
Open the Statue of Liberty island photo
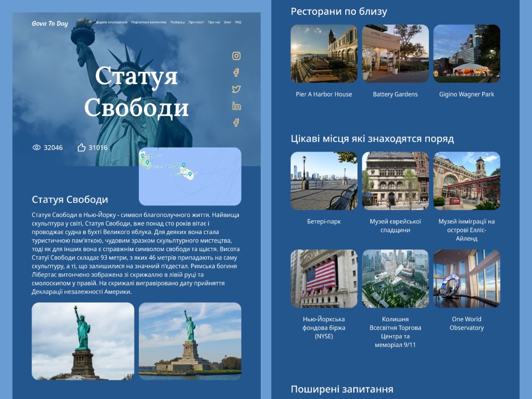[x=190, y=342]
